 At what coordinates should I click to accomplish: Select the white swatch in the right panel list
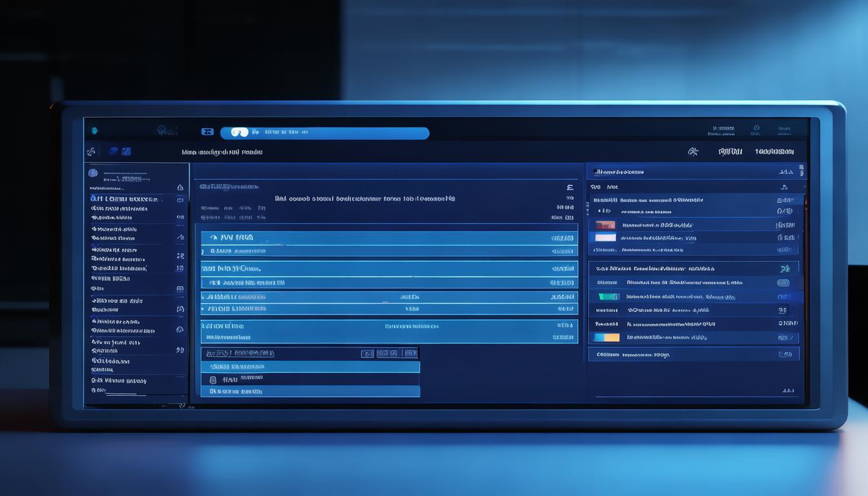(605, 238)
